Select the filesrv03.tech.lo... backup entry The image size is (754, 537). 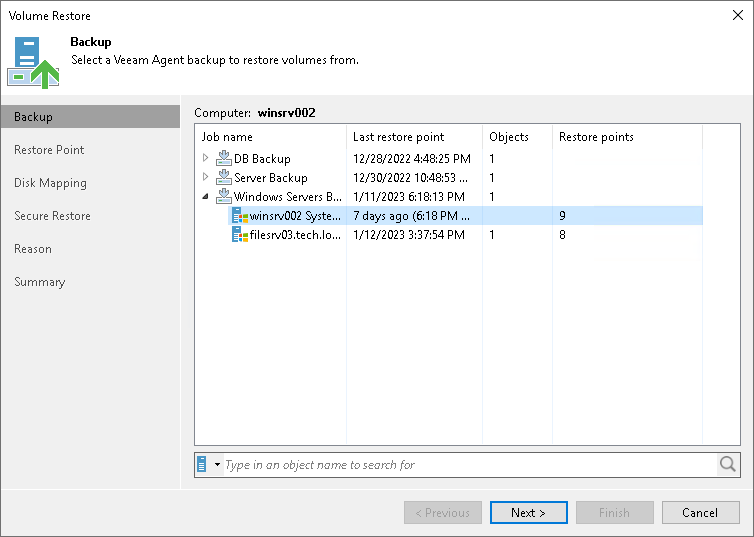pyautogui.click(x=295, y=235)
